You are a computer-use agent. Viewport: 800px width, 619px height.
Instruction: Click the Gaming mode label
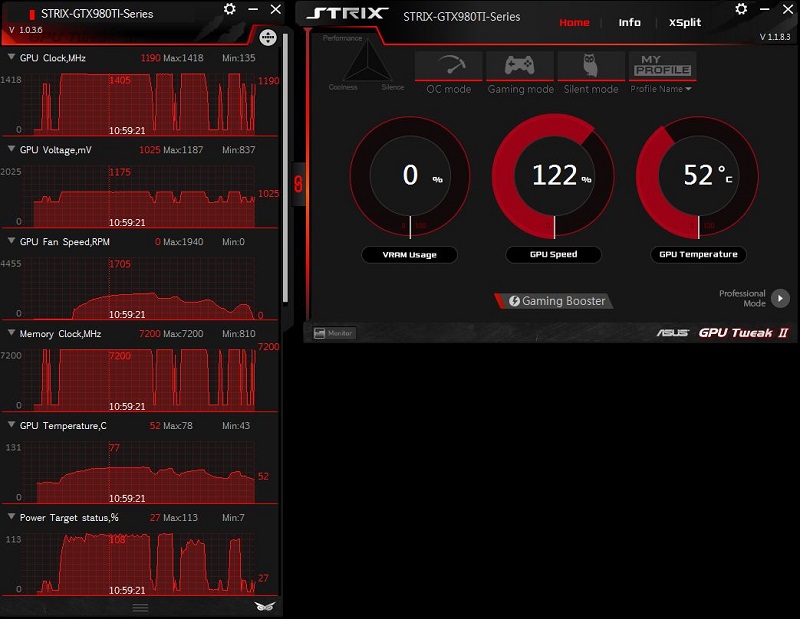pyautogui.click(x=520, y=89)
